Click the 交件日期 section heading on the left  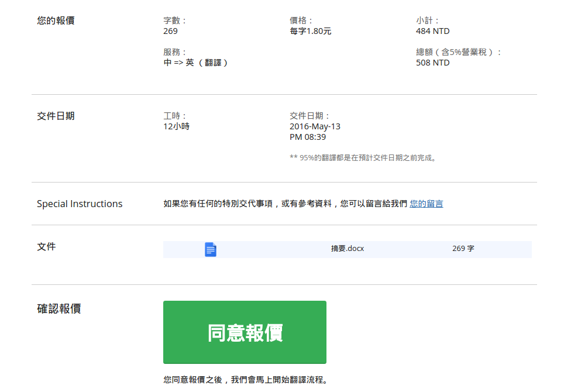click(56, 116)
